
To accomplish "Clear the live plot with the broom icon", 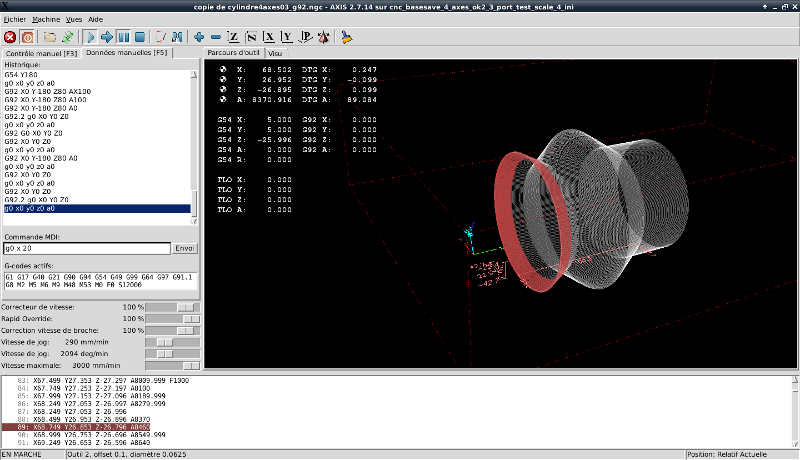I will pyautogui.click(x=347, y=37).
